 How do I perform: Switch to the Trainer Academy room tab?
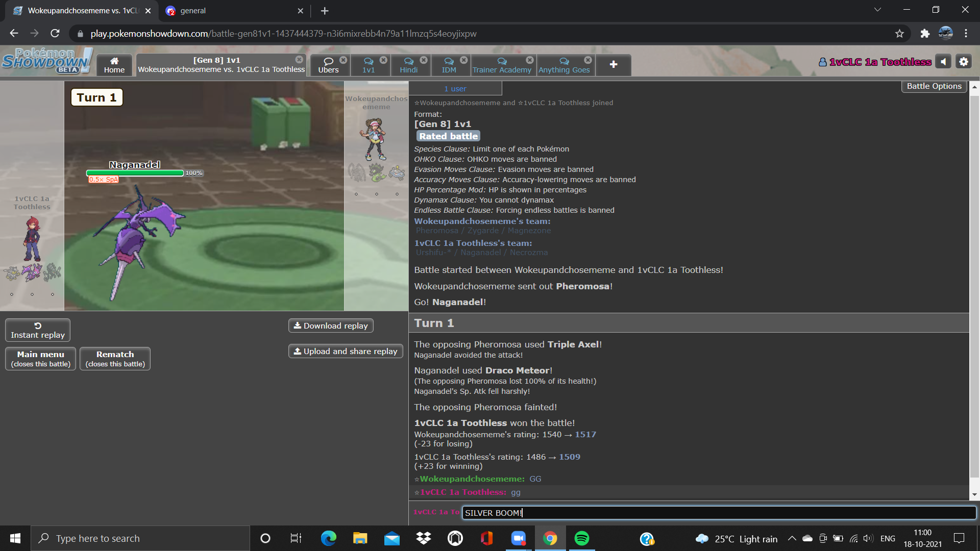[502, 65]
